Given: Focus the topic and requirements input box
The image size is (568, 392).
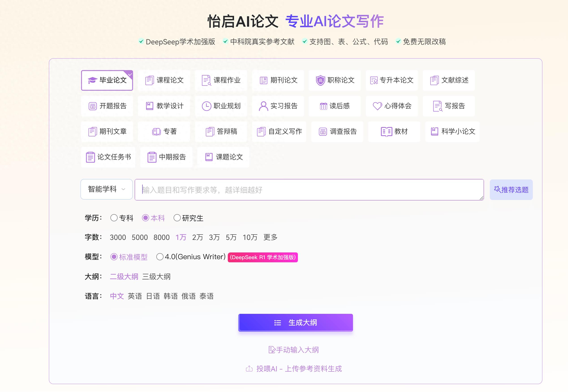Looking at the screenshot, I should [309, 190].
